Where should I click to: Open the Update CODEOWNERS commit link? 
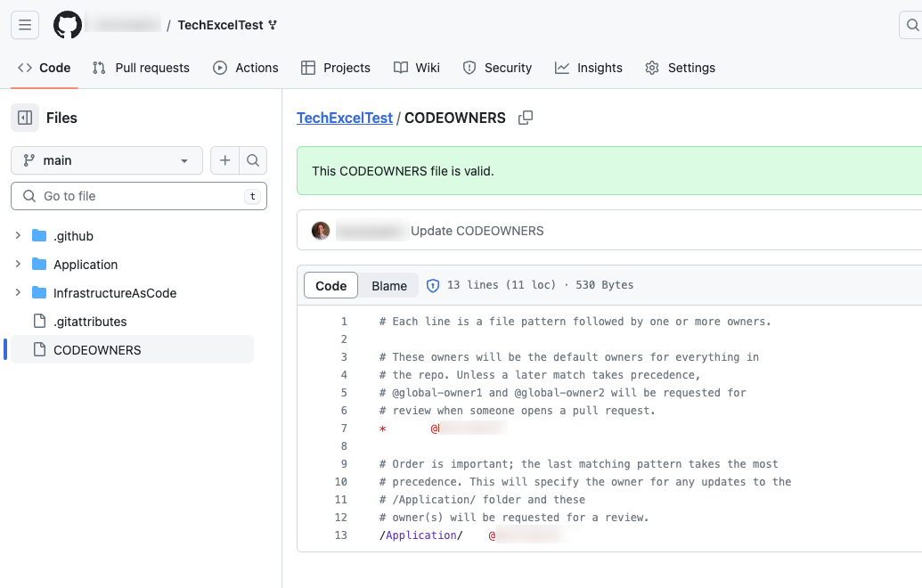click(477, 231)
